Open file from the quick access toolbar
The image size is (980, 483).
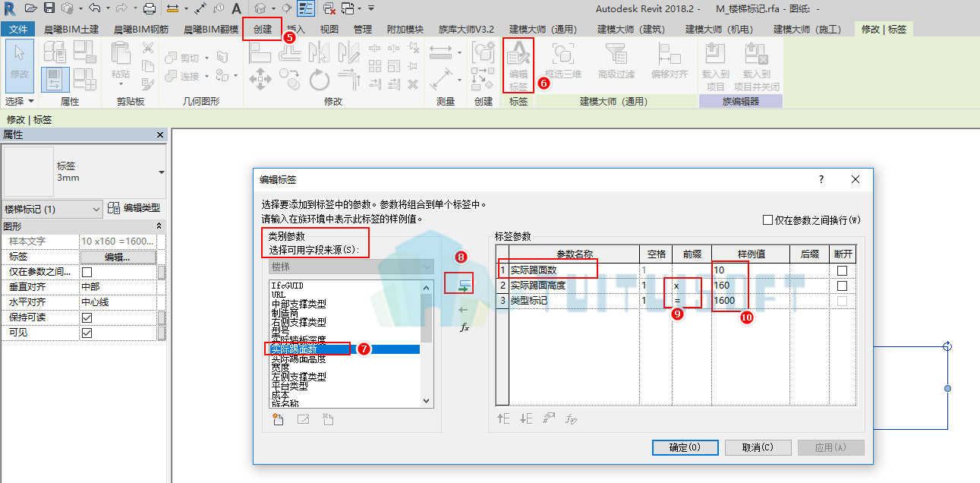click(x=30, y=8)
